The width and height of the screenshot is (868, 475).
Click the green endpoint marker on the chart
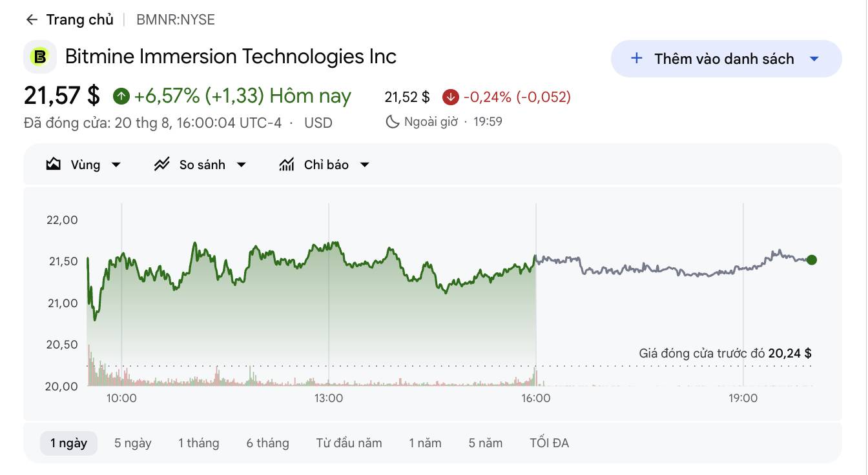point(812,260)
